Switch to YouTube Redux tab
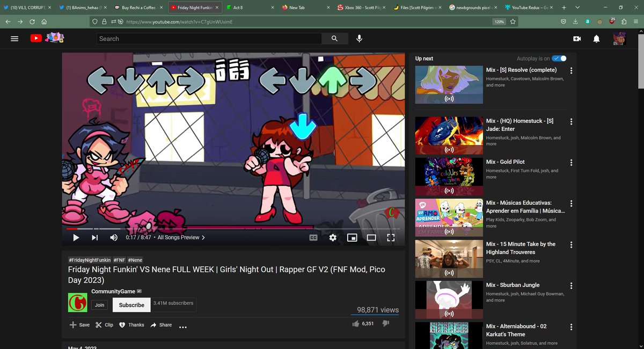The height and width of the screenshot is (349, 644). click(529, 8)
